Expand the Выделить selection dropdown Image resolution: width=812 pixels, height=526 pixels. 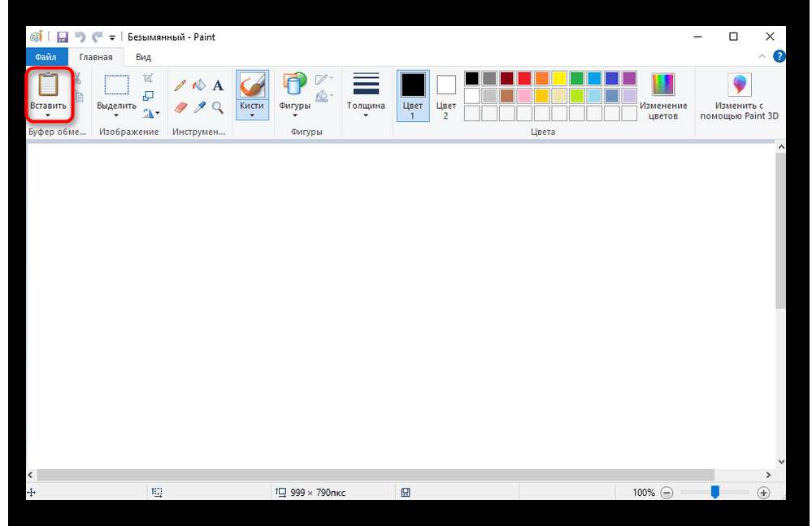[116, 115]
